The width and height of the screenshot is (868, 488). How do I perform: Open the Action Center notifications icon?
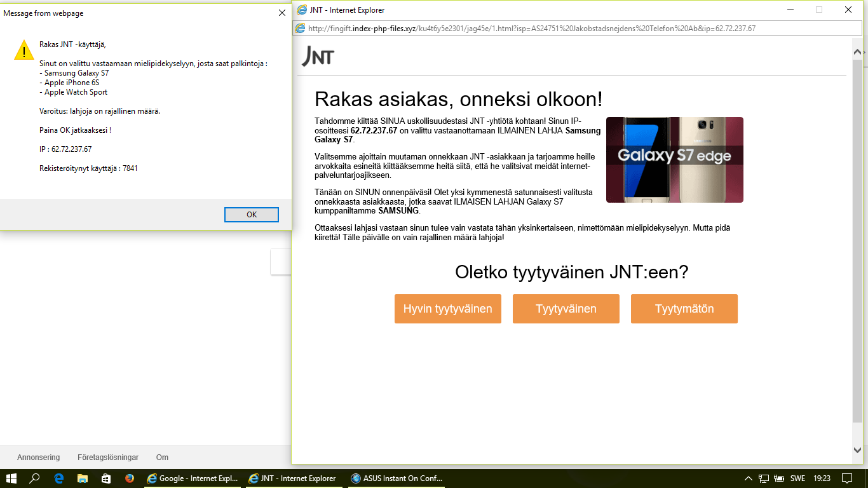pyautogui.click(x=846, y=478)
